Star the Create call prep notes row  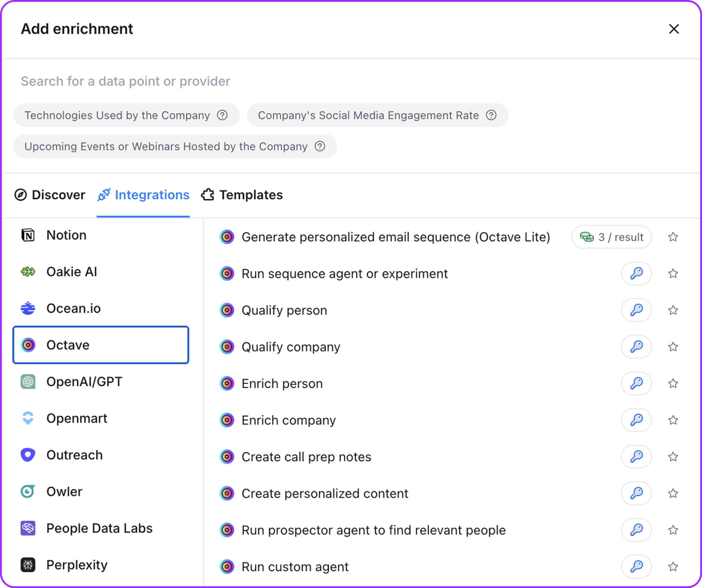coord(673,457)
